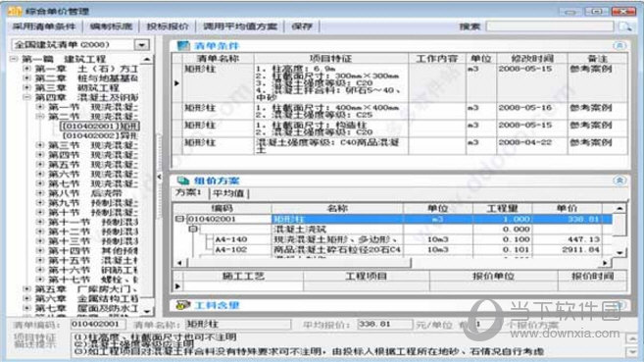
Task: Focus the 搜索 input field
Action: 550,26
